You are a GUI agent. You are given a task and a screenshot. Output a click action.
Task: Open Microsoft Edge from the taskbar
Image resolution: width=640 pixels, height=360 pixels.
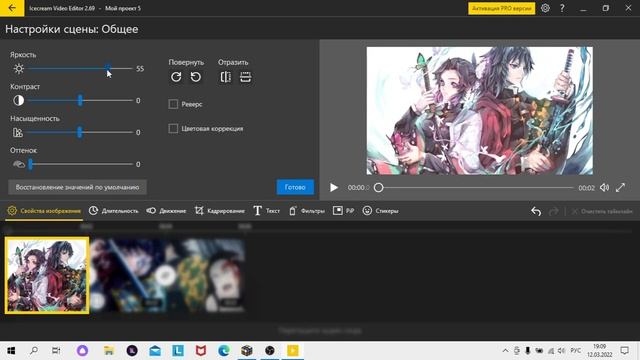tap(224, 351)
